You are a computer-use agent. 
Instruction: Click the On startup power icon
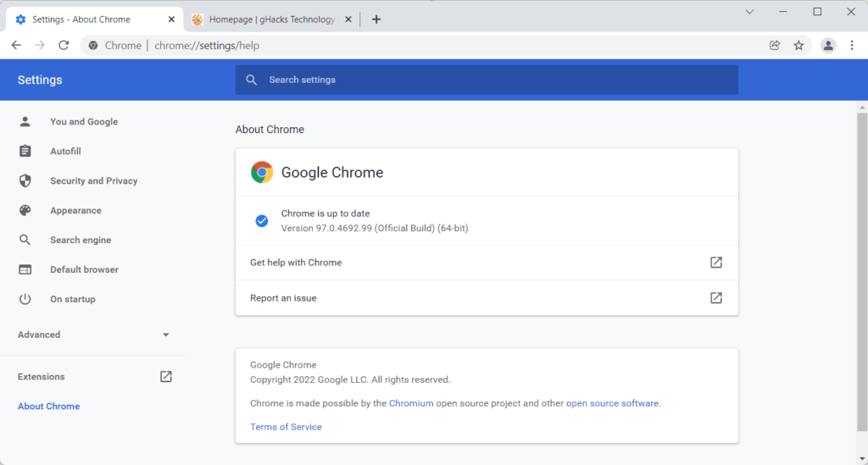(25, 299)
